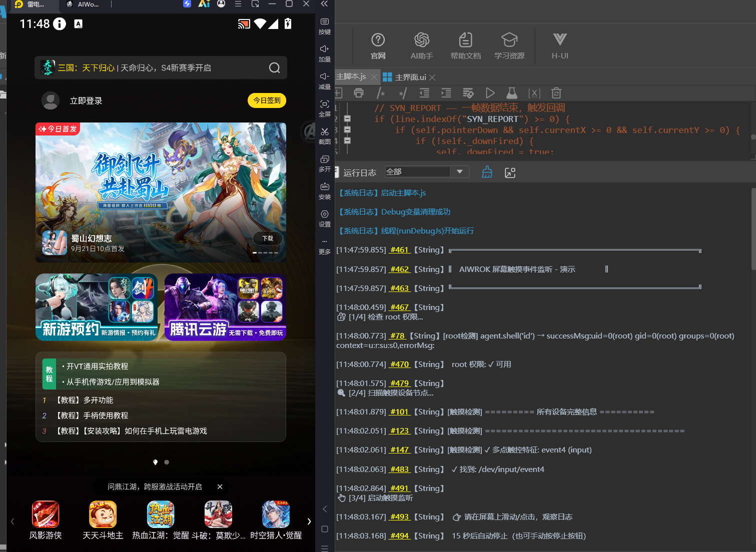Click the printer icon in editor toolbar
The image size is (756, 552).
click(x=359, y=93)
